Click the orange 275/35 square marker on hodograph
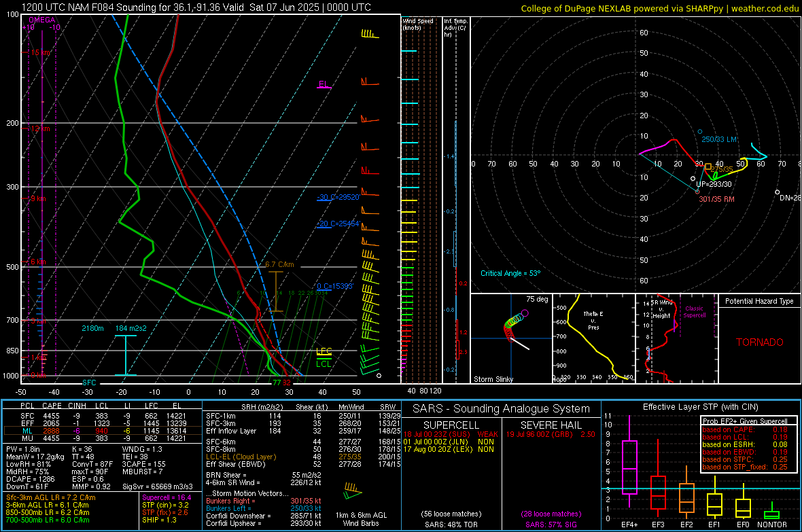The height and width of the screenshot is (532, 802). point(708,166)
